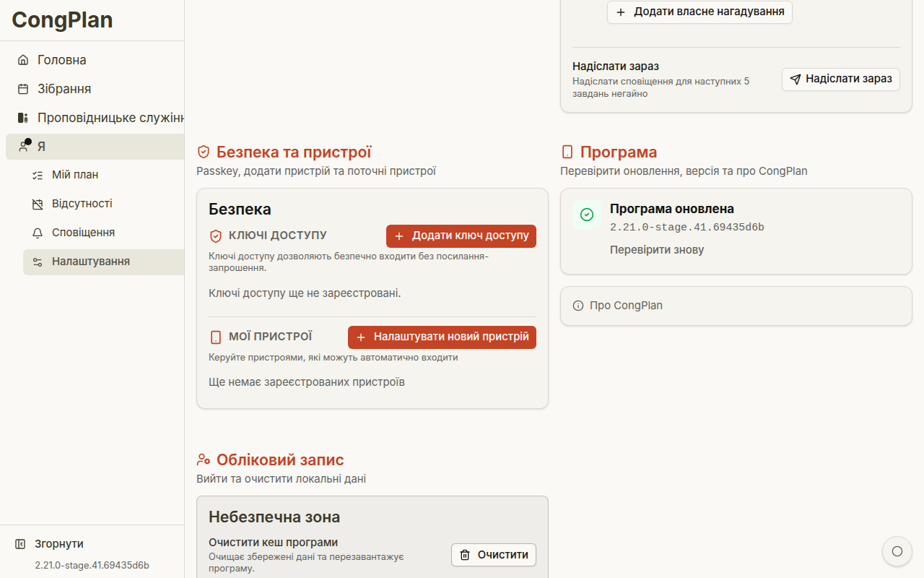Open Про CongPlan info card
Viewport: 924px width, 578px height.
point(736,306)
